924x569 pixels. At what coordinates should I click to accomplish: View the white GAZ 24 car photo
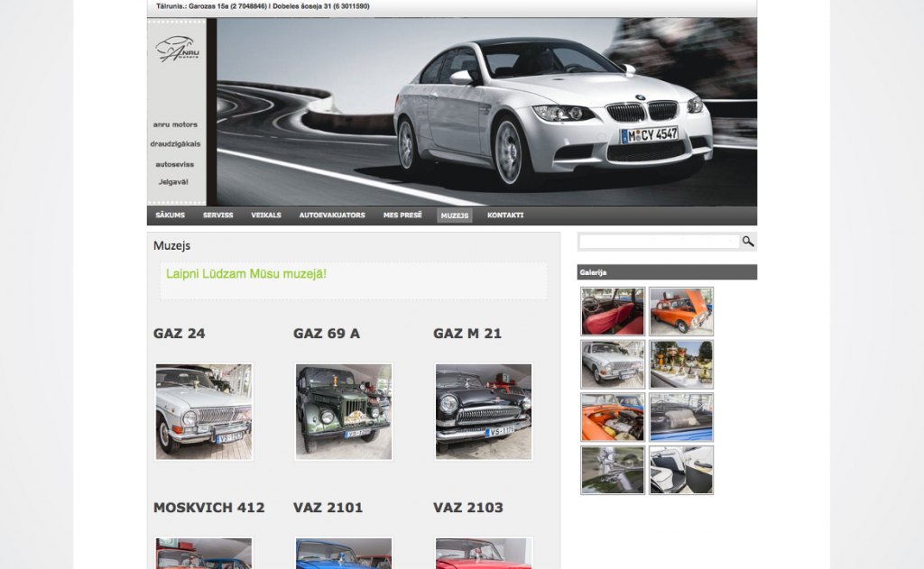point(204,411)
